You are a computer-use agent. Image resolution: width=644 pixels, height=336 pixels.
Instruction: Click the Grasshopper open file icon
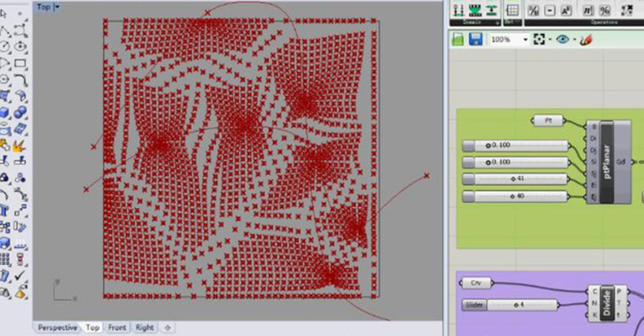pyautogui.click(x=457, y=40)
